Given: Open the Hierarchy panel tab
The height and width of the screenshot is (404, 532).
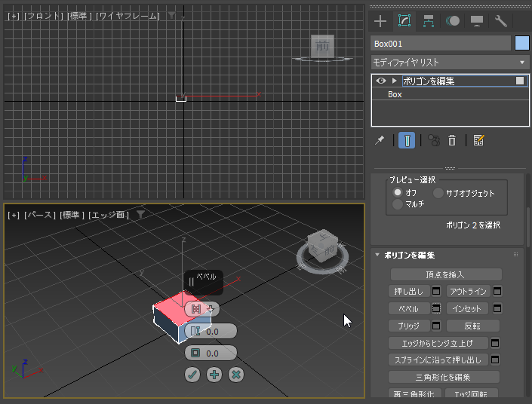Looking at the screenshot, I should point(428,21).
